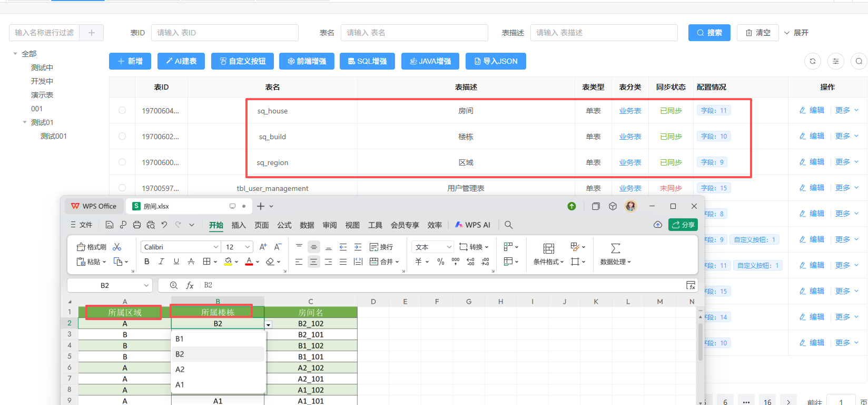868x405 pixels.
Task: Click the red font color swatch
Action: tap(249, 262)
